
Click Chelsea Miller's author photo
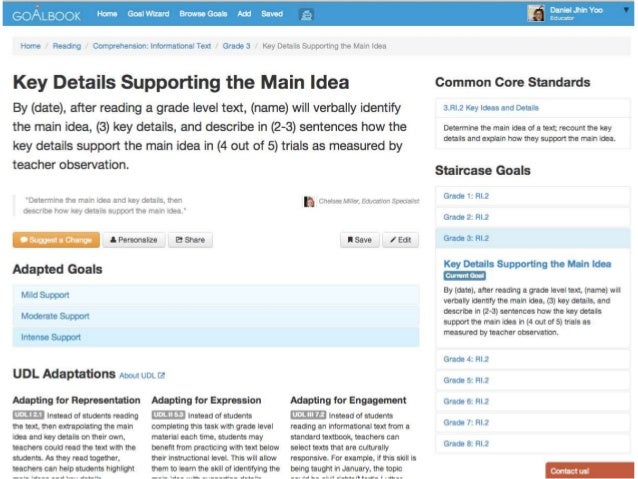[309, 201]
